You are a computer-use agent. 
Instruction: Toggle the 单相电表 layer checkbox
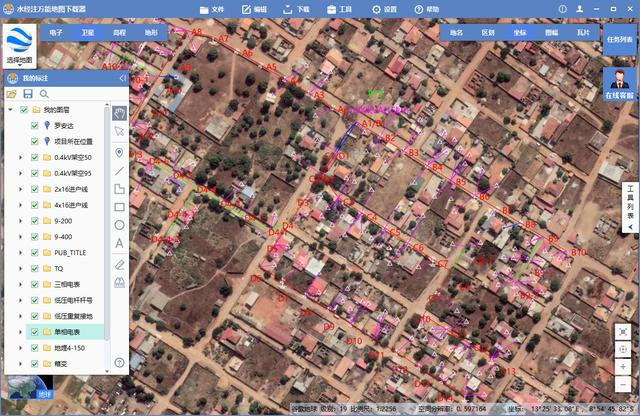coord(35,332)
